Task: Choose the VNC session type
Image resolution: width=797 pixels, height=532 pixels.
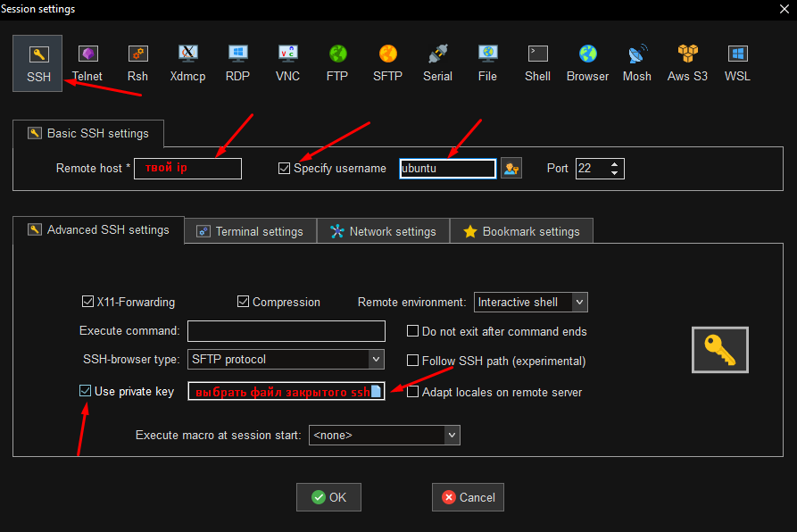Action: (x=287, y=63)
